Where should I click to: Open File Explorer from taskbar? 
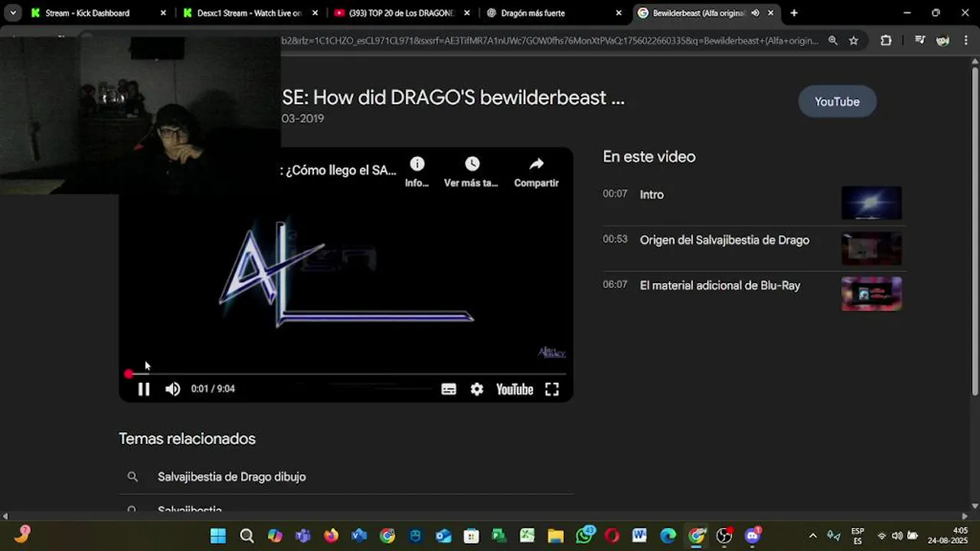[555, 536]
